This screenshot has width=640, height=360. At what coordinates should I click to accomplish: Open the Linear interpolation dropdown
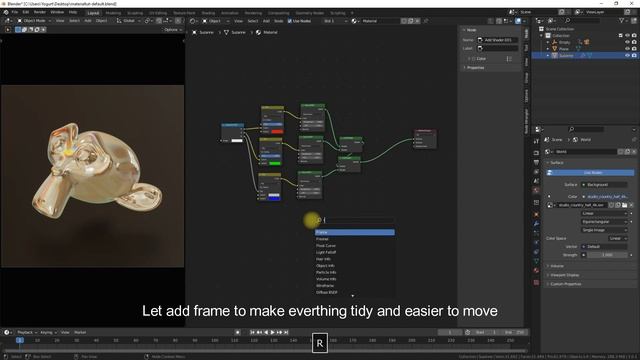coord(604,213)
